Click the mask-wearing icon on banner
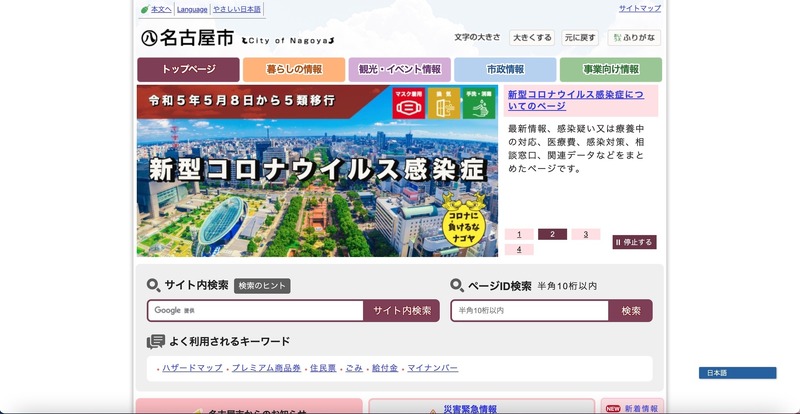The width and height of the screenshot is (800, 414). click(409, 103)
